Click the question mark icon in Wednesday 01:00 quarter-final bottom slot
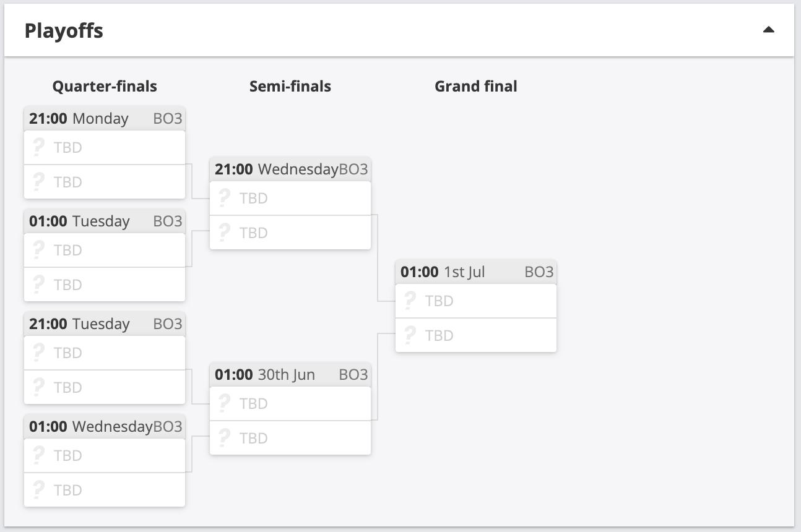The image size is (801, 532). pos(38,490)
